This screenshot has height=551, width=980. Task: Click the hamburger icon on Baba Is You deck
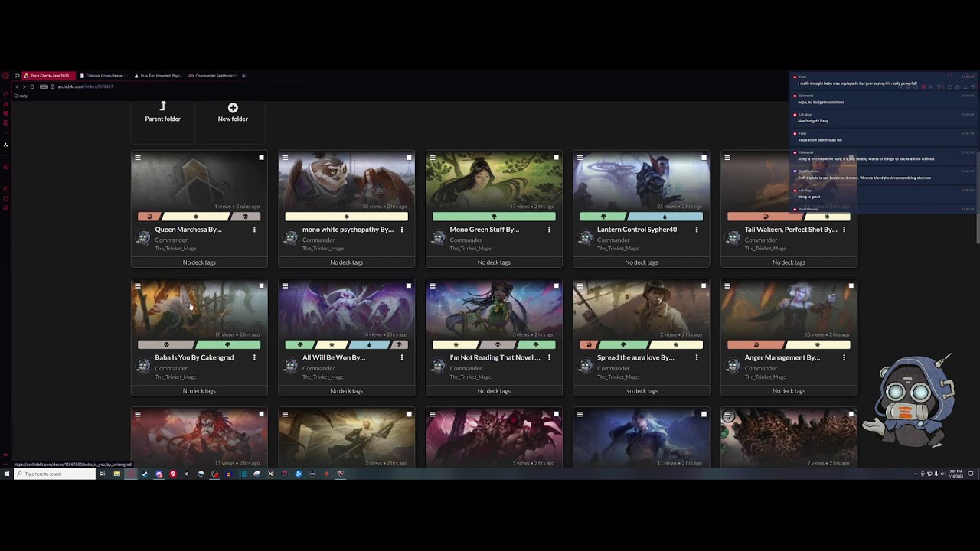click(138, 286)
